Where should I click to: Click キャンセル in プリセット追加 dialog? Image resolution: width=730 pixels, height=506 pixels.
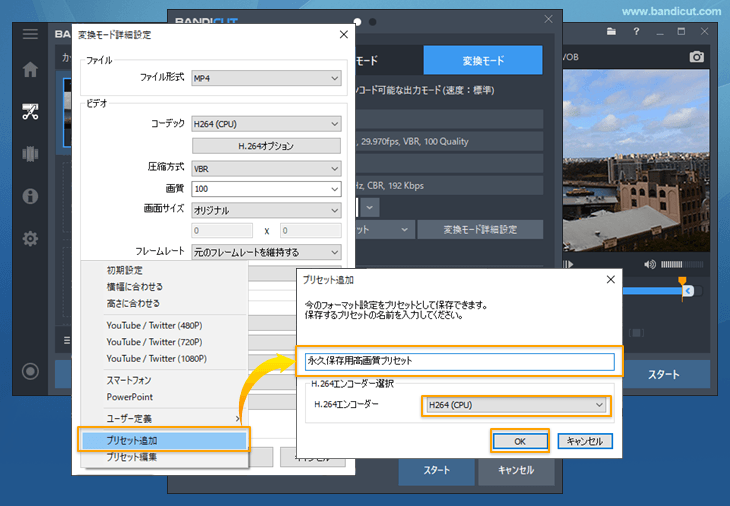click(x=585, y=441)
